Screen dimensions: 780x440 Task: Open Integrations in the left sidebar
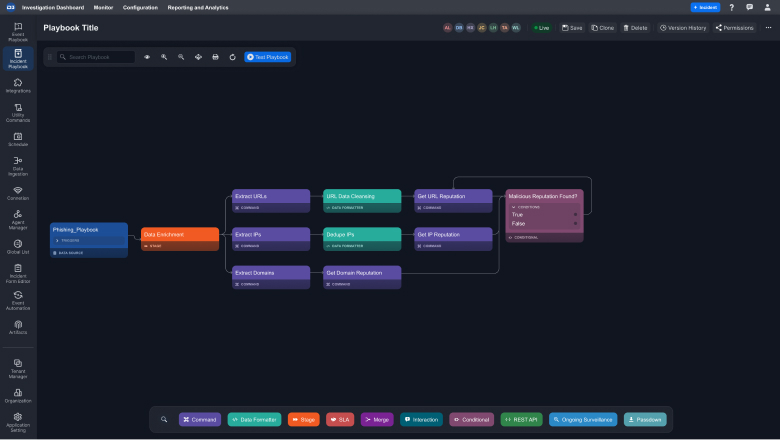(18, 85)
